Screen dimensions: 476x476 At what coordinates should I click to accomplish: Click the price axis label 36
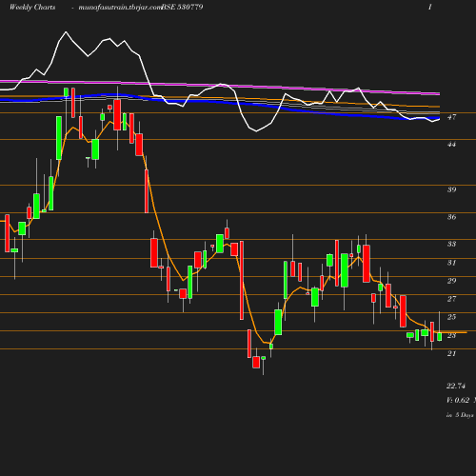pyautogui.click(x=451, y=217)
